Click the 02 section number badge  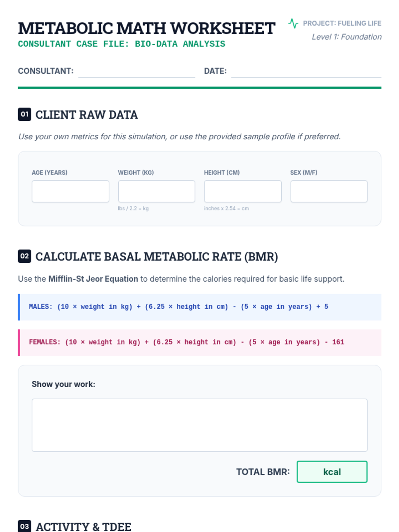[x=25, y=256]
